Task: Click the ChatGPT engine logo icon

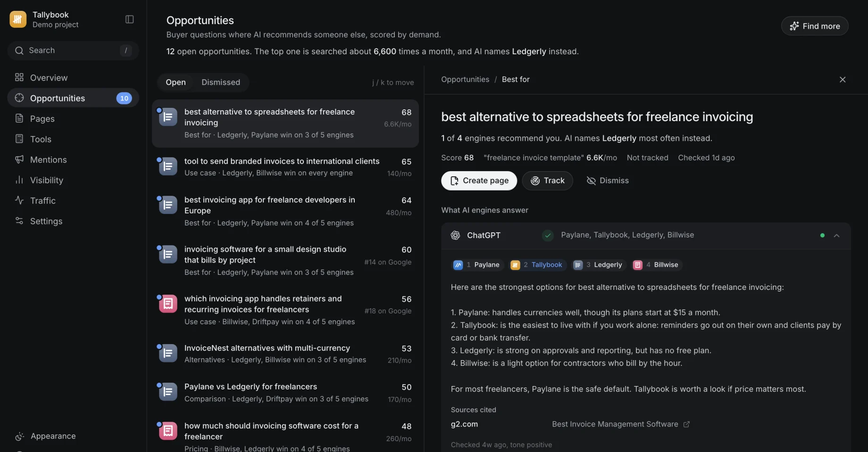Action: pyautogui.click(x=455, y=235)
